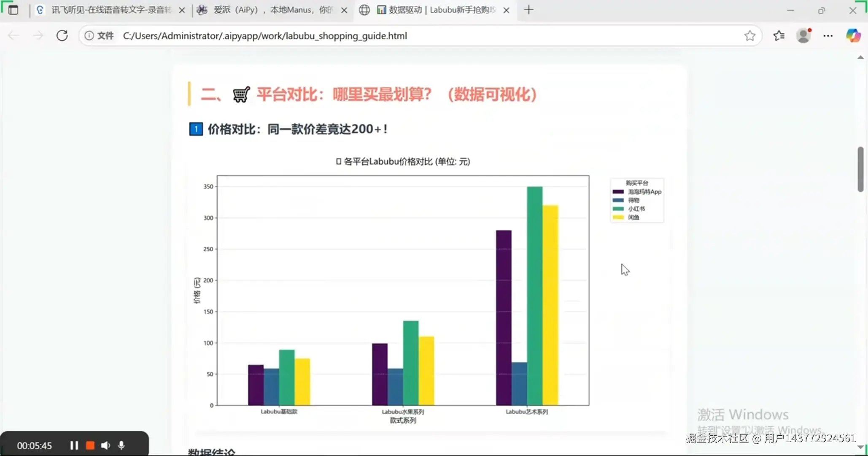Open the user profile avatar
Viewport: 868px width, 456px height.
coord(803,36)
